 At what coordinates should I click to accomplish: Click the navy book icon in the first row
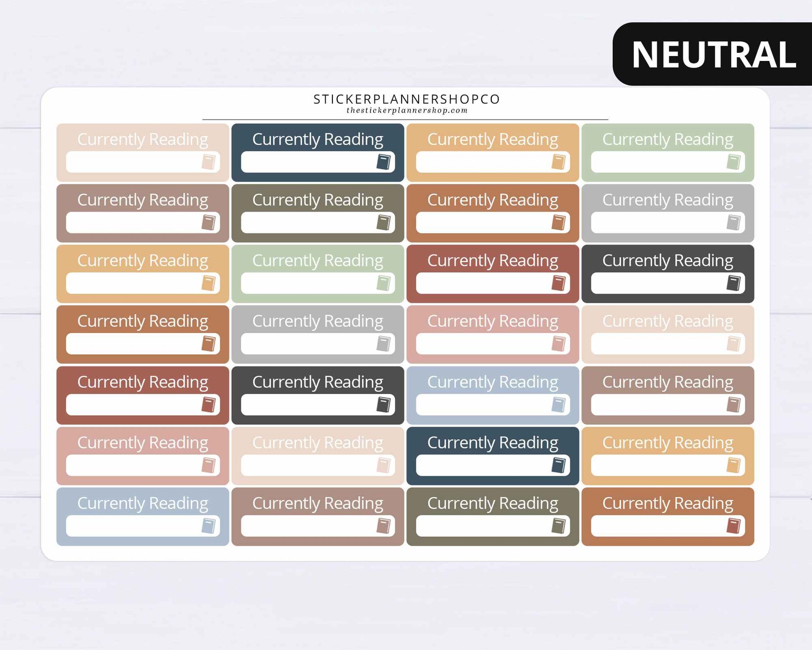tap(383, 162)
